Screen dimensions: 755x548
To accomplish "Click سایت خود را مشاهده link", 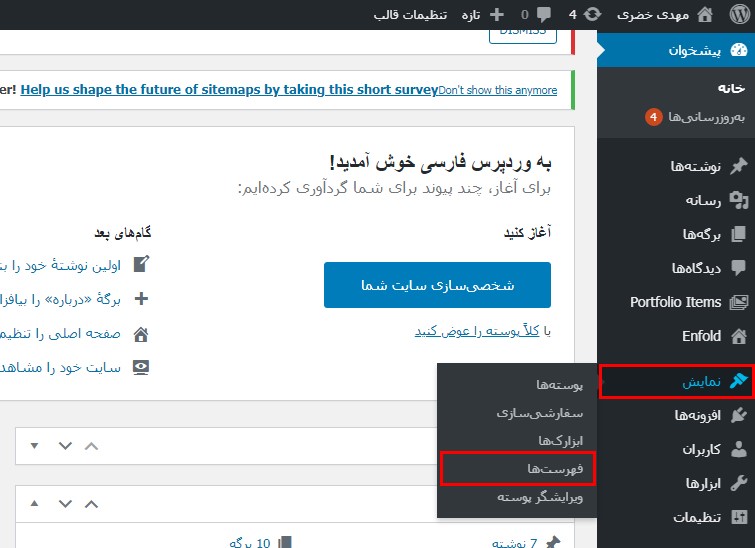I will pyautogui.click(x=60, y=368).
